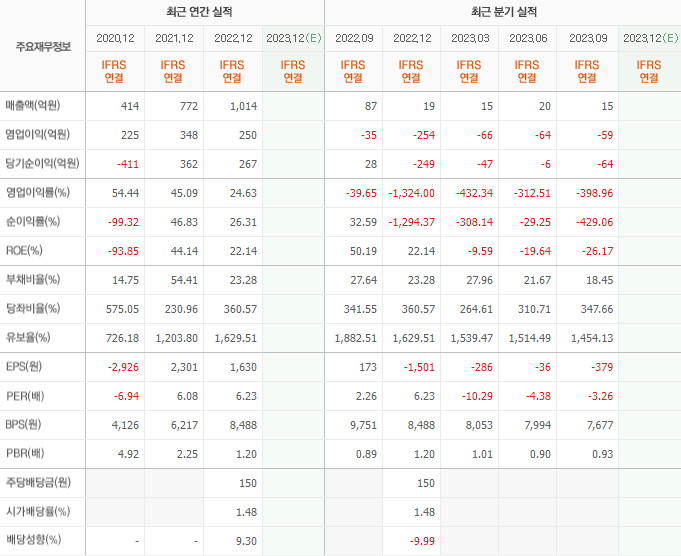The width and height of the screenshot is (681, 556).
Task: Click the 영업이익(억원) row label
Action: (x=37, y=135)
